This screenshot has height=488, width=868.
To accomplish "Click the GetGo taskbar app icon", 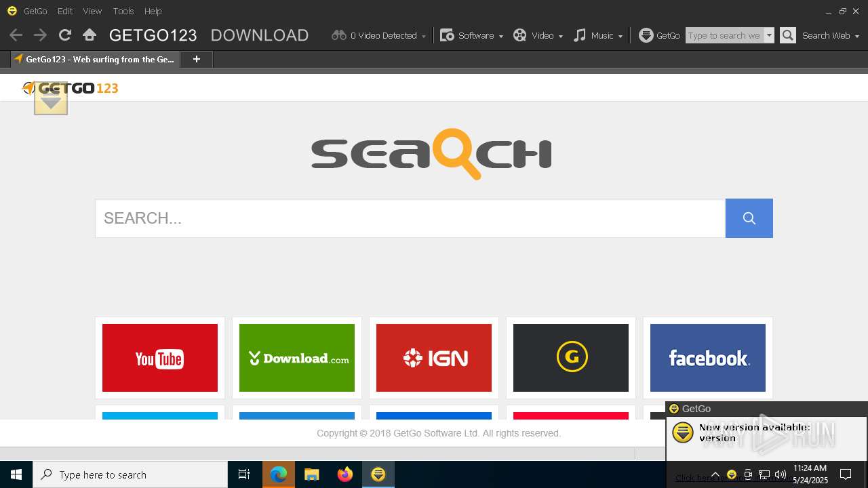I will click(x=378, y=474).
